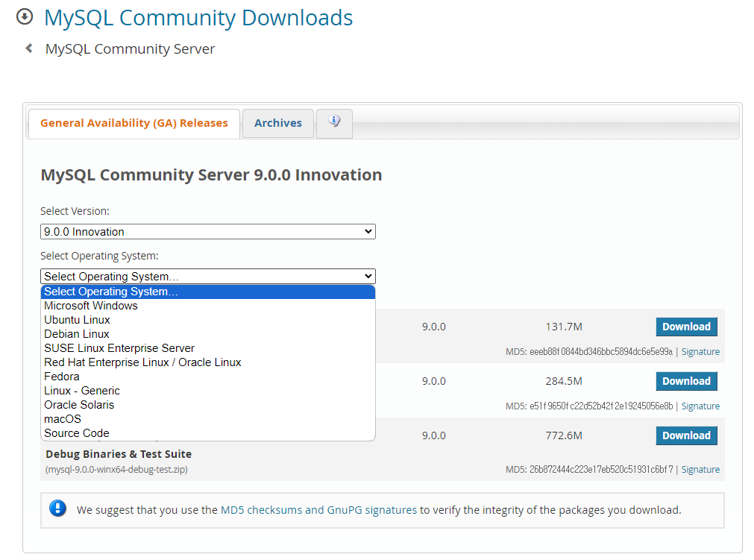Click the MySQL Community Downloads heading link
The height and width of the screenshot is (560, 754).
pyautogui.click(x=198, y=18)
